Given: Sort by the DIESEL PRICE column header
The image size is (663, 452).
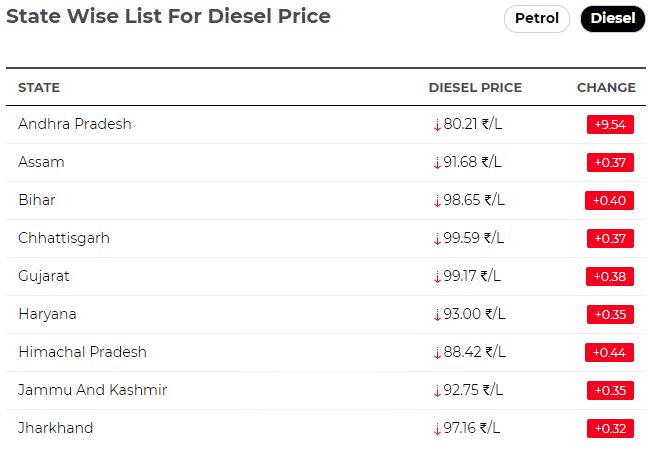Looking at the screenshot, I should coord(475,88).
